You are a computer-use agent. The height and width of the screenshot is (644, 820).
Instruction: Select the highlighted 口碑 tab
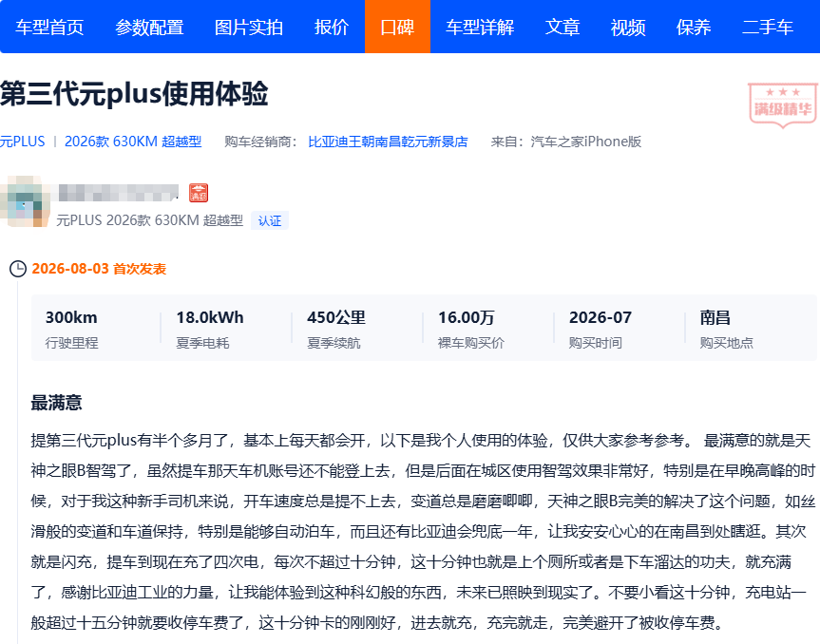pos(397,27)
